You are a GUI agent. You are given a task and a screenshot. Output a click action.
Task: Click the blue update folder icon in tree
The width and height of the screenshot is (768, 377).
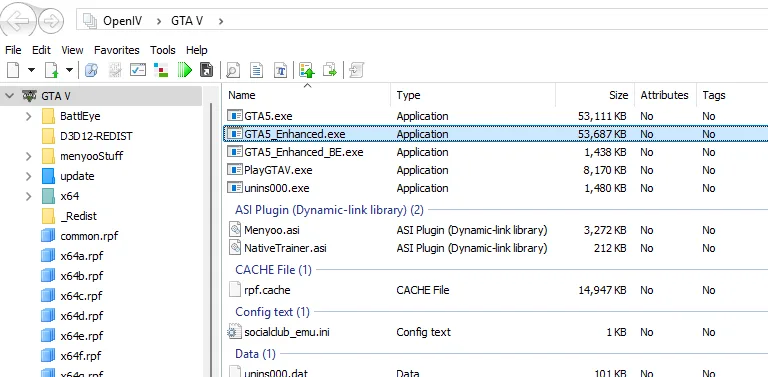point(48,176)
